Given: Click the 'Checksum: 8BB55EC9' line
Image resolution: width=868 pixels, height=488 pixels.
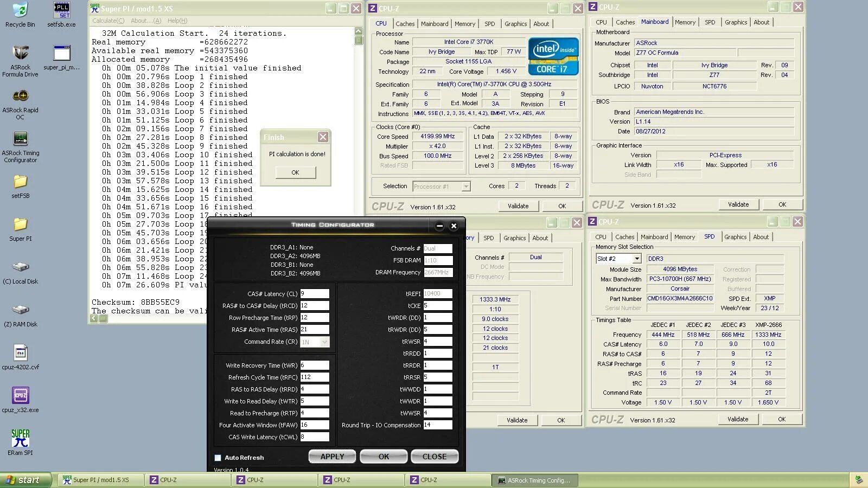Looking at the screenshot, I should click(136, 302).
